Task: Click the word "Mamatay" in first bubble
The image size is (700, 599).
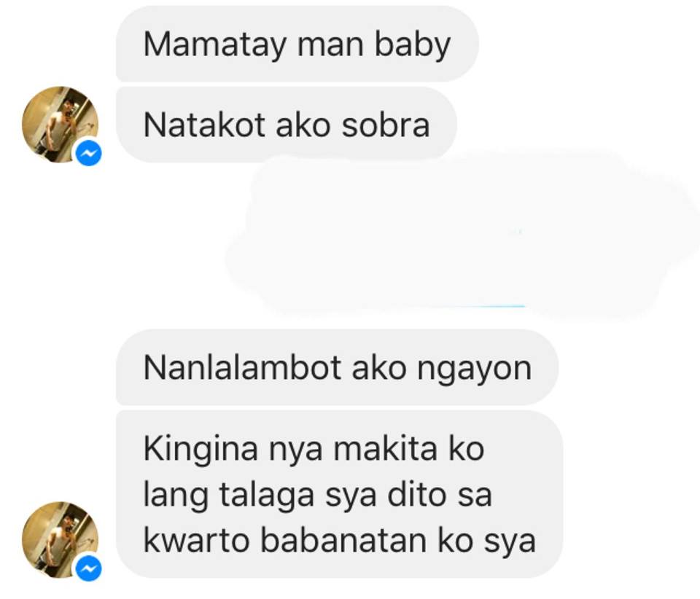Action: (x=214, y=45)
